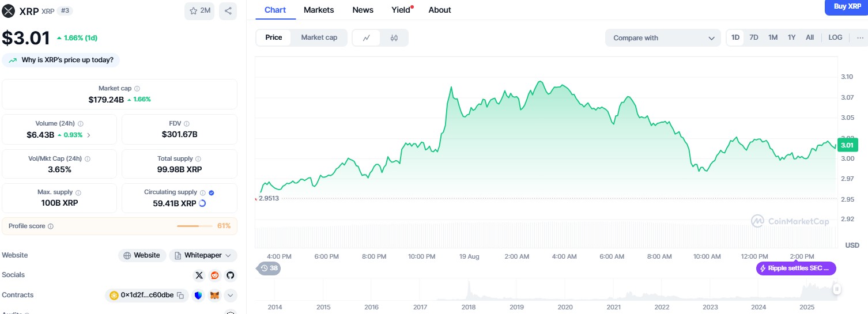Click the Buy XRP button
Screen dimensions: 868x314
pyautogui.click(x=846, y=7)
